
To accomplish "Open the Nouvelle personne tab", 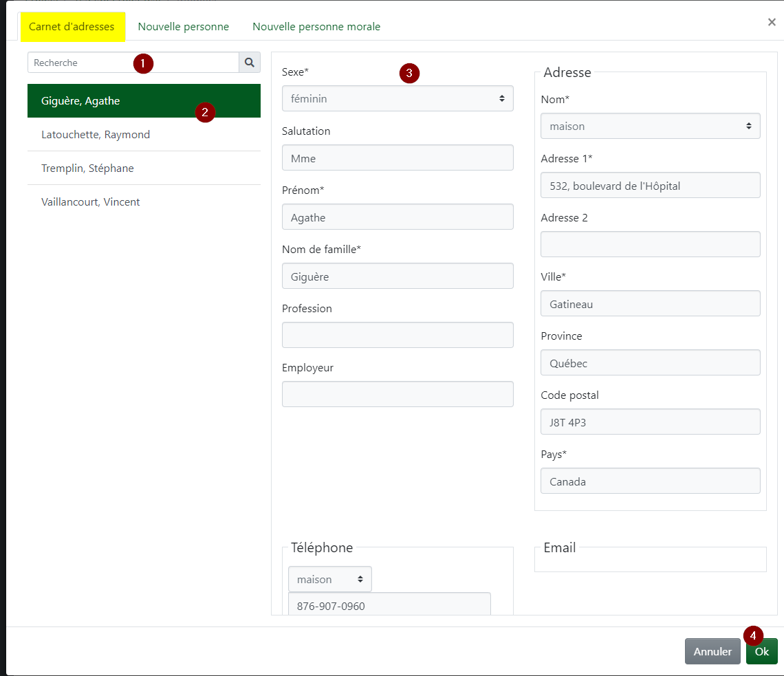I will click(184, 27).
